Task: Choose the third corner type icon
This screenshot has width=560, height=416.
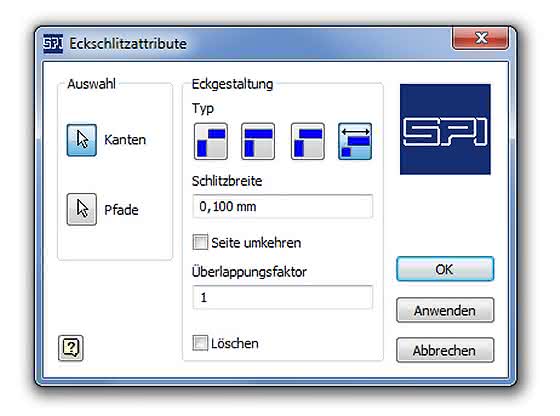Action: [x=308, y=141]
